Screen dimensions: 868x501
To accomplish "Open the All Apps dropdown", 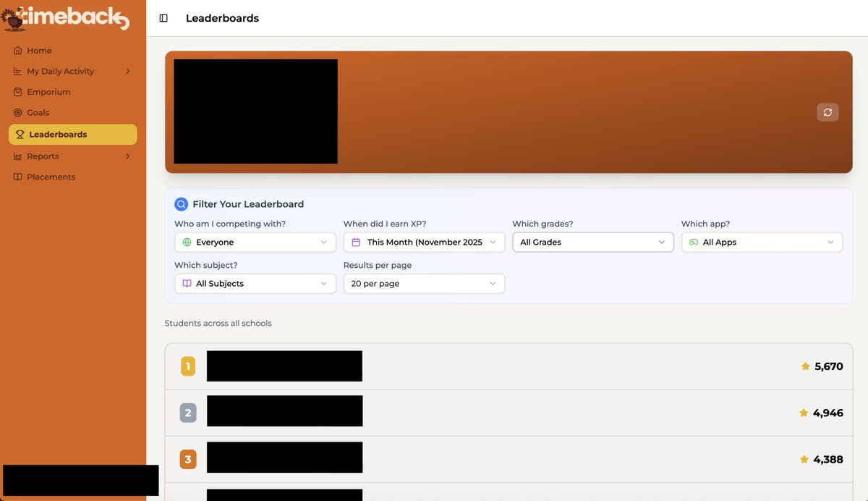I will [x=762, y=243].
